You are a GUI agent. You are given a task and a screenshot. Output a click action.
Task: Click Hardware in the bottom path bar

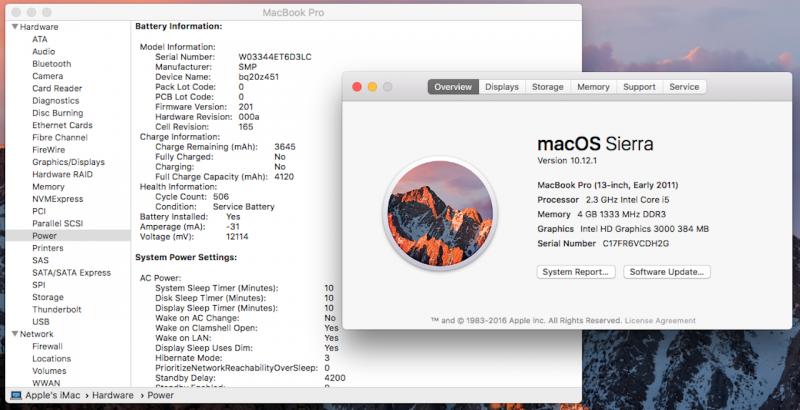[x=113, y=395]
